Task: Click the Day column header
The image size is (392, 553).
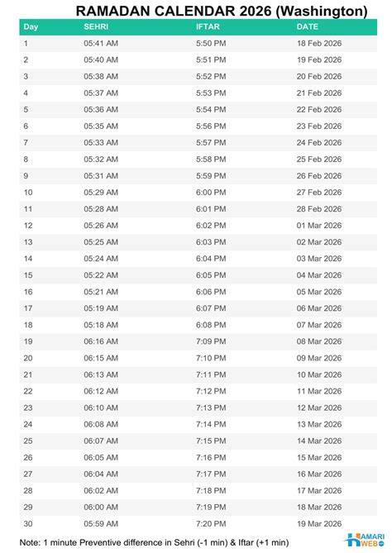Action: point(31,26)
